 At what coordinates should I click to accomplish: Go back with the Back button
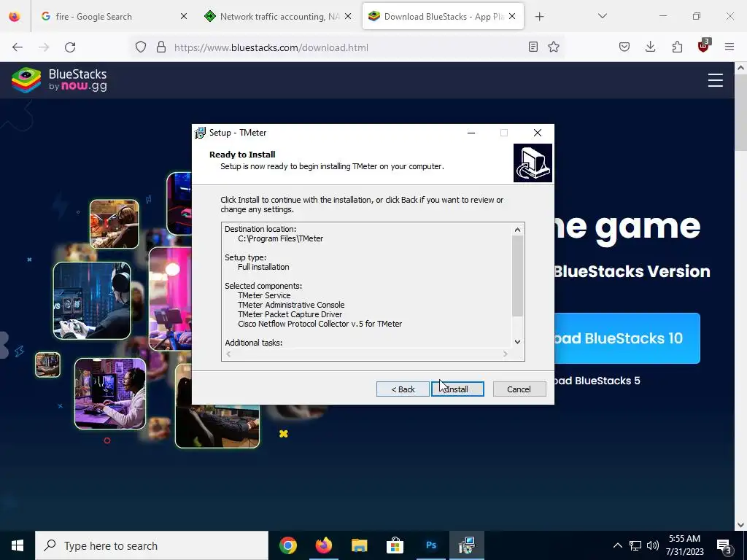coord(403,389)
